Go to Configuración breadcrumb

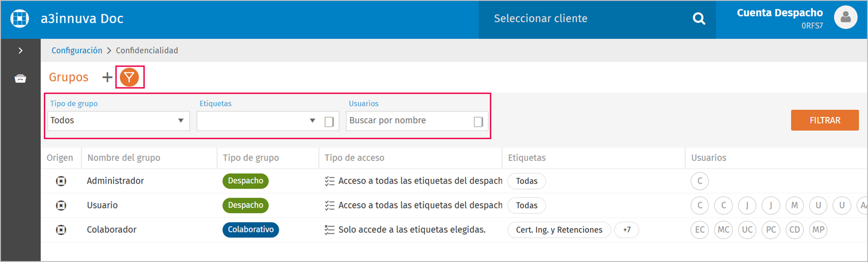77,50
